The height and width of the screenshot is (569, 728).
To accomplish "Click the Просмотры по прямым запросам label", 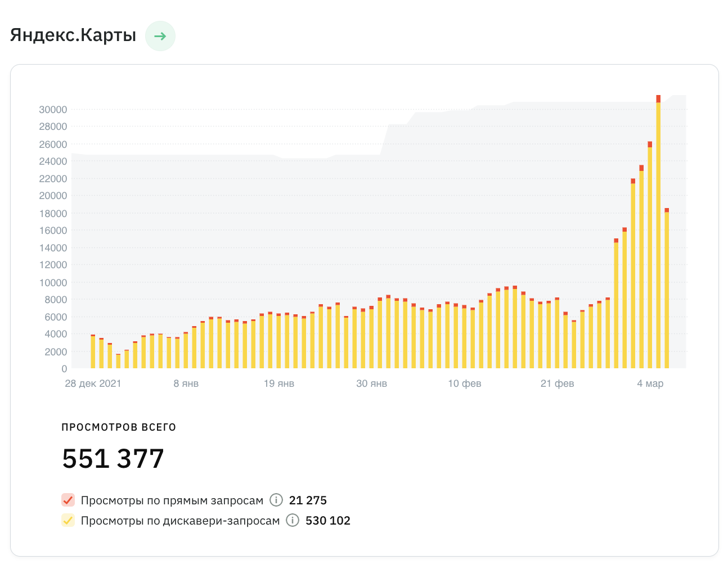I will pyautogui.click(x=172, y=500).
